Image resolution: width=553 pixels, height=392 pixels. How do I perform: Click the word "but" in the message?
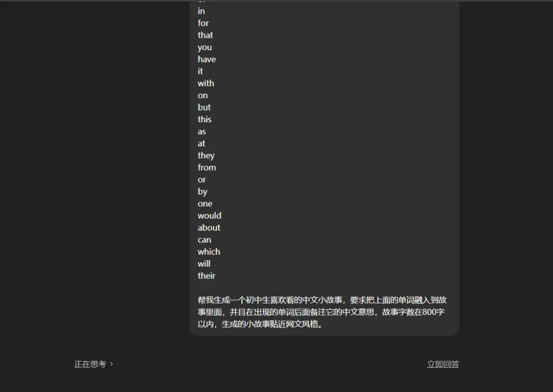tap(204, 107)
